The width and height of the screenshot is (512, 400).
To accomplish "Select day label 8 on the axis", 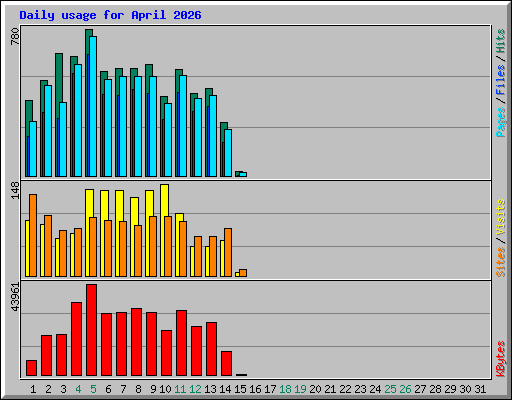I will [x=138, y=389].
